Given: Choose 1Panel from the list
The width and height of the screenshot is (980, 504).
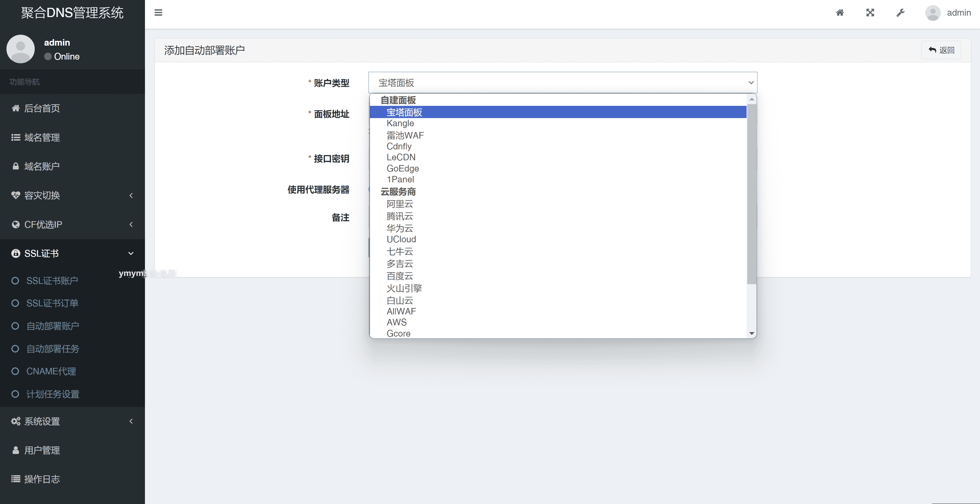Looking at the screenshot, I should 558,180.
